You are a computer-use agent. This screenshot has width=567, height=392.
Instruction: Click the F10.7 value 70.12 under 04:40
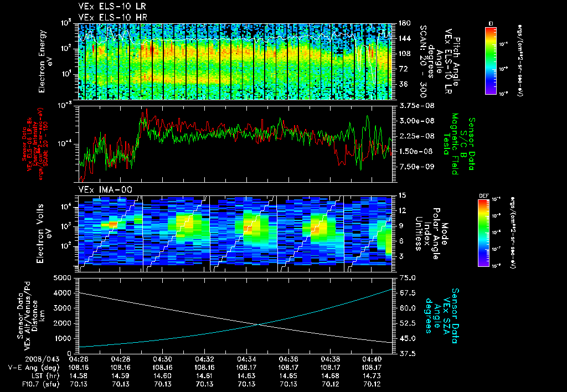372,384
